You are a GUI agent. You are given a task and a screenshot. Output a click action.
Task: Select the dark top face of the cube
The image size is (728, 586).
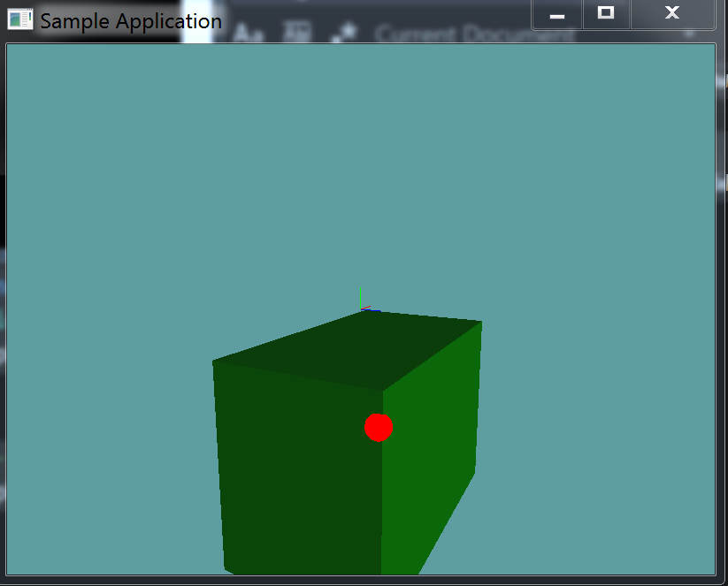click(x=354, y=349)
